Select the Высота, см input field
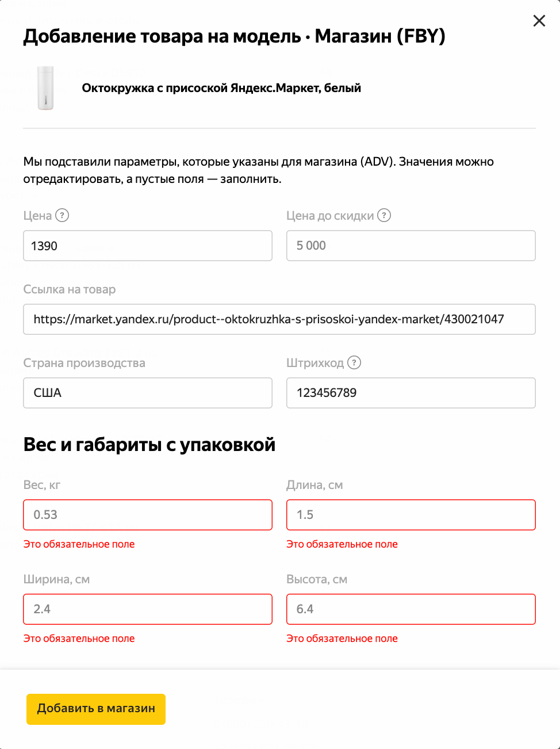560x749 pixels. point(411,609)
